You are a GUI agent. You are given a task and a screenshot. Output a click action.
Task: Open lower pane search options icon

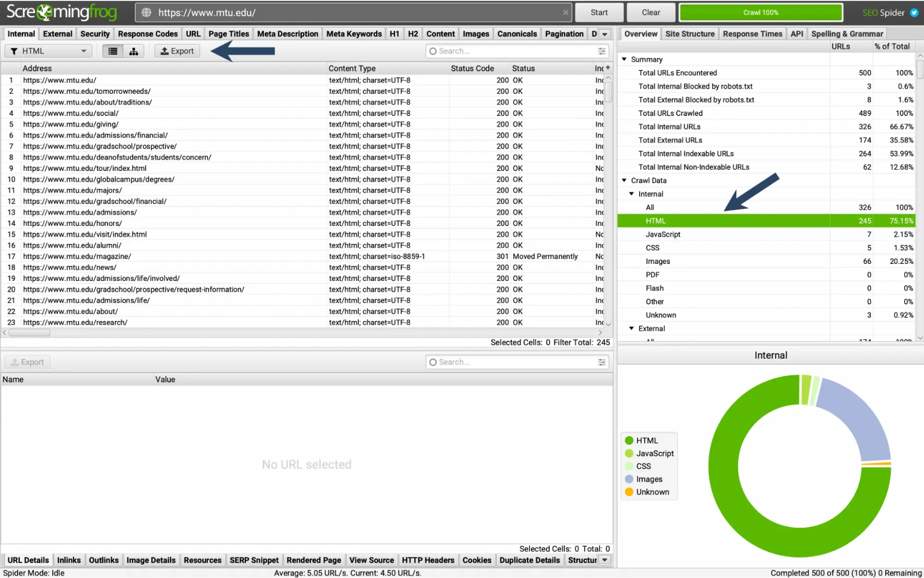click(601, 362)
